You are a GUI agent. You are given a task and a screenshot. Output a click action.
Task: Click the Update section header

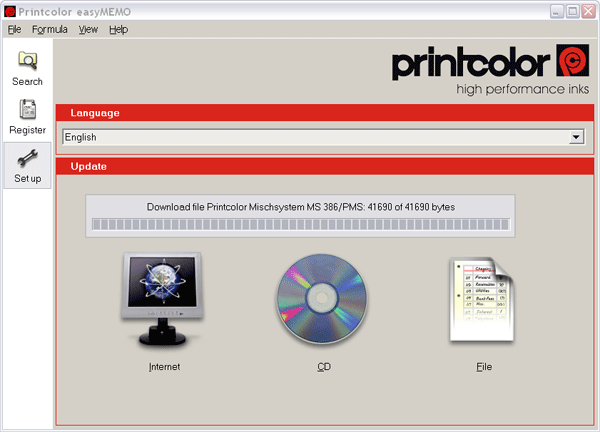click(89, 166)
